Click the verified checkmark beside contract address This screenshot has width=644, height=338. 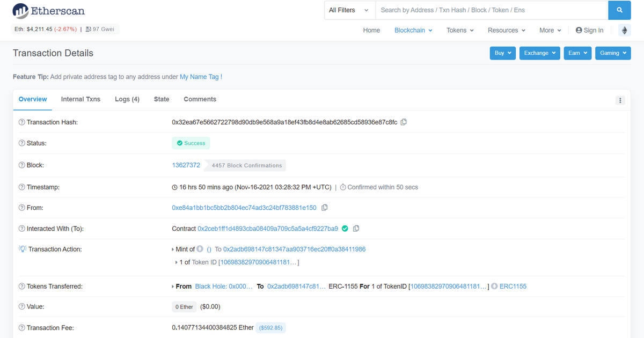(345, 229)
